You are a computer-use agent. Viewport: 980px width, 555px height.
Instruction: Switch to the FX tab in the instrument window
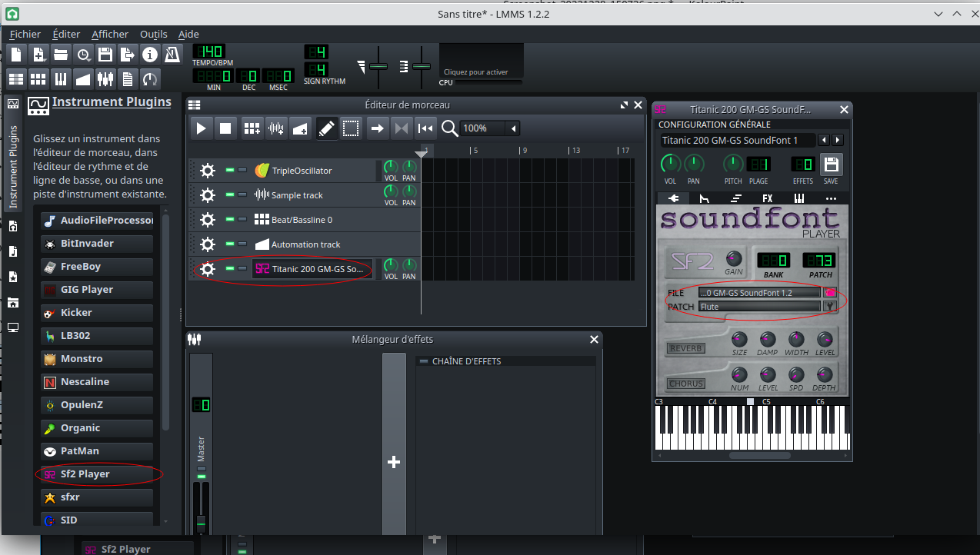click(x=767, y=198)
